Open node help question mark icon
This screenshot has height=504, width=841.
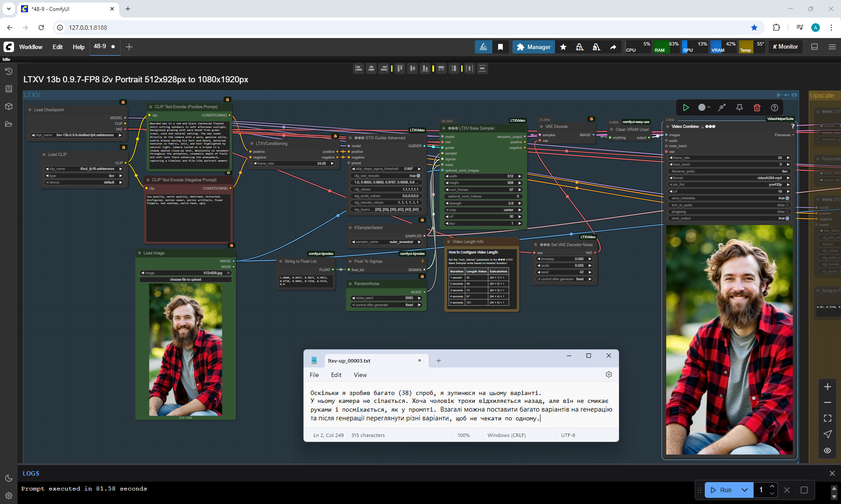click(x=774, y=108)
